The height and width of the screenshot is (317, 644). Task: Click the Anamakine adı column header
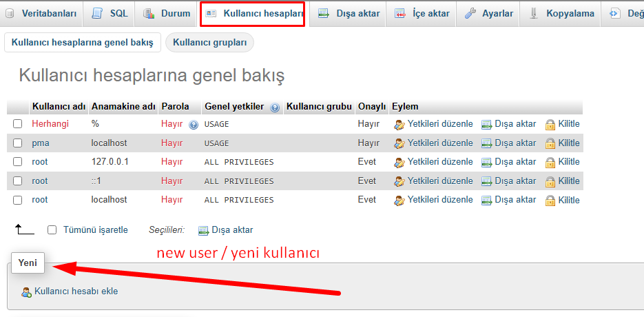[x=123, y=107]
